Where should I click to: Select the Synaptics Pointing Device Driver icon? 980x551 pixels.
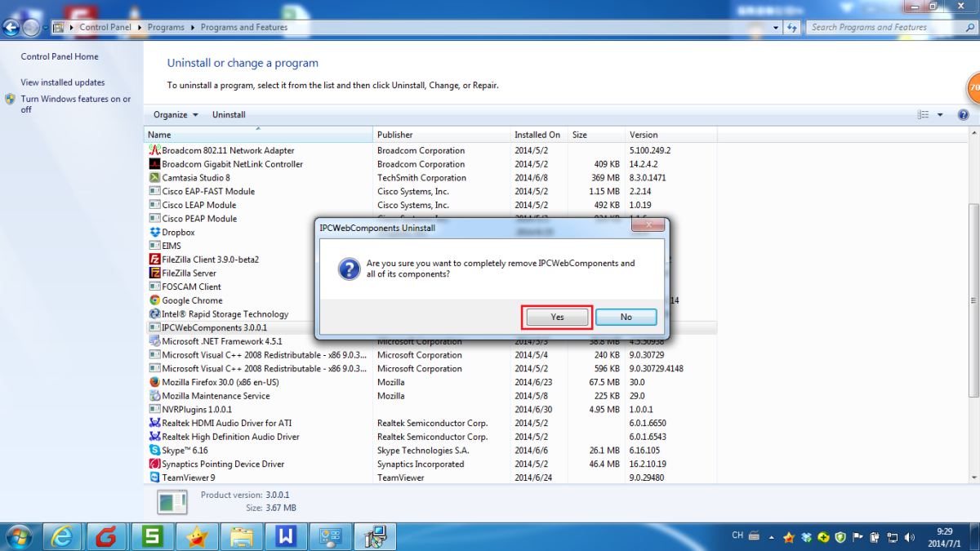(155, 464)
